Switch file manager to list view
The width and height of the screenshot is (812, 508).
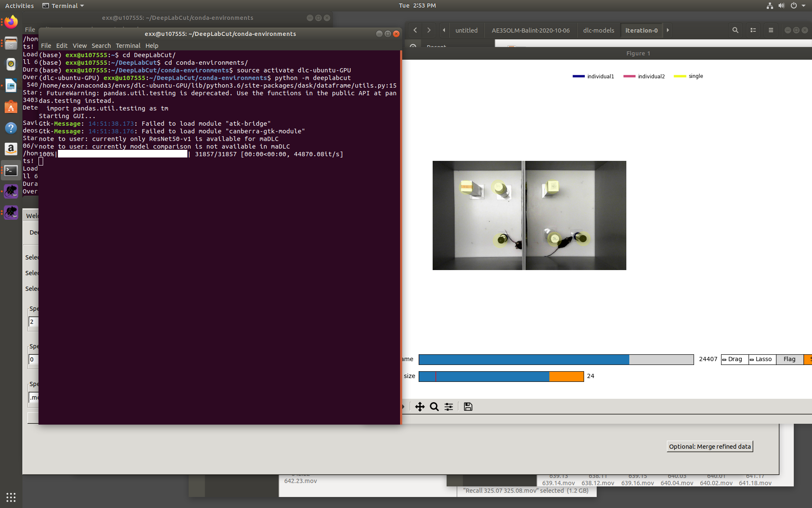tap(753, 30)
